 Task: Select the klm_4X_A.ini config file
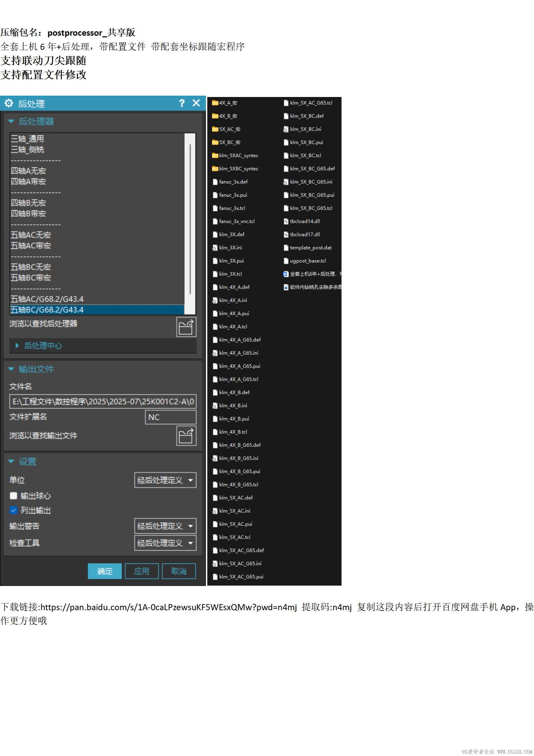[230, 300]
